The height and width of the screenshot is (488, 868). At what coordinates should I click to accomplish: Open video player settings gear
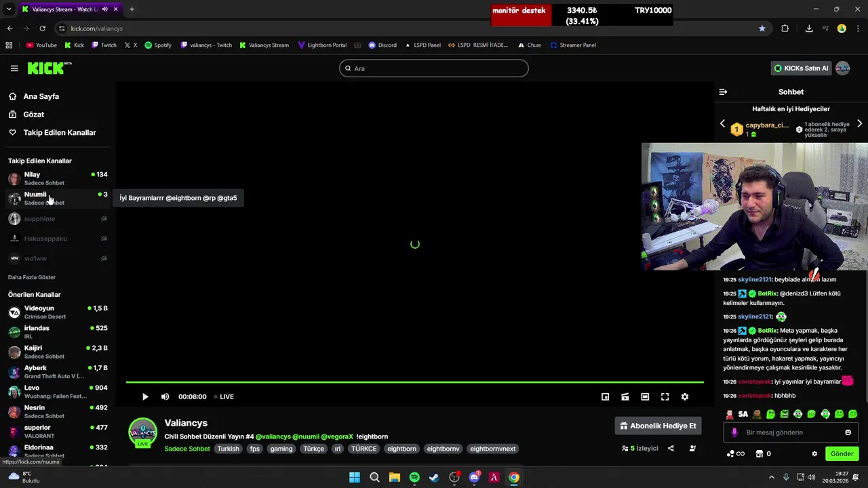685,397
